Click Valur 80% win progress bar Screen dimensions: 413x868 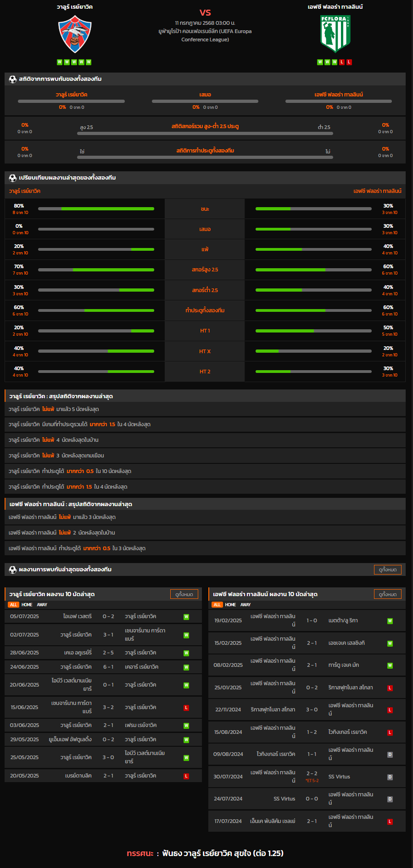coord(96,209)
